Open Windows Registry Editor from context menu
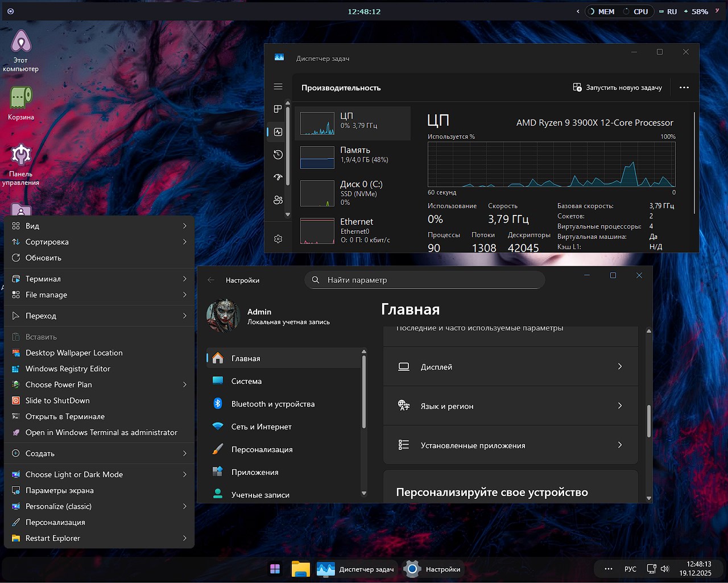The width and height of the screenshot is (728, 583). (68, 369)
